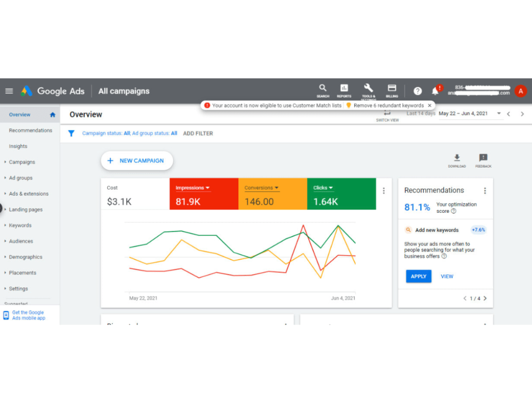Click the blue APPLY button
532x399 pixels.
pos(418,277)
